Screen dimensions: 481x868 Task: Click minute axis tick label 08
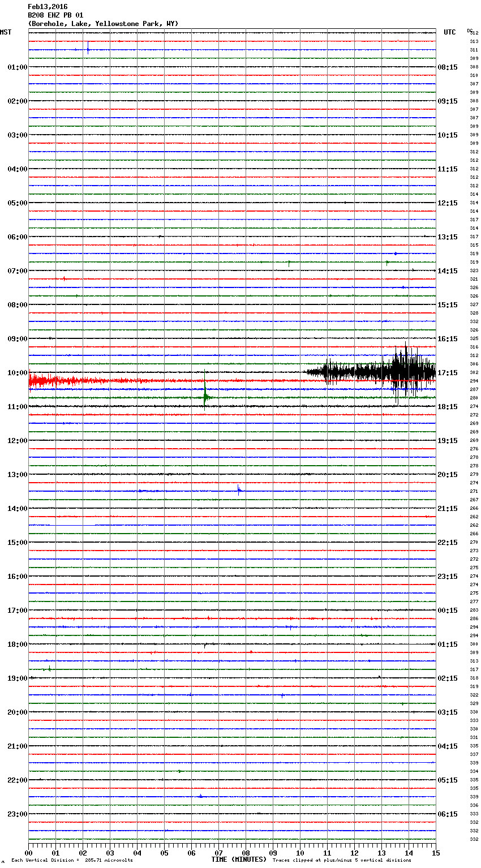[246, 853]
